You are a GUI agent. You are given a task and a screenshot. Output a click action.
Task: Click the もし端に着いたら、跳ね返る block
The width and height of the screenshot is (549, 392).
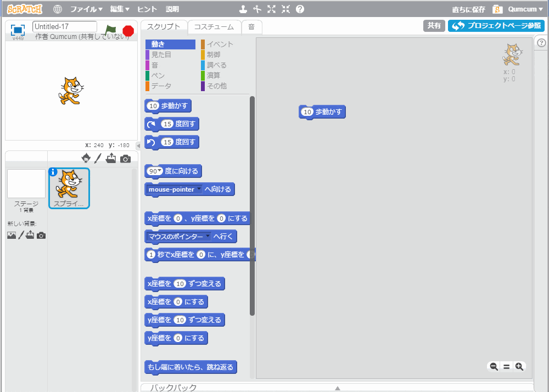(191, 367)
